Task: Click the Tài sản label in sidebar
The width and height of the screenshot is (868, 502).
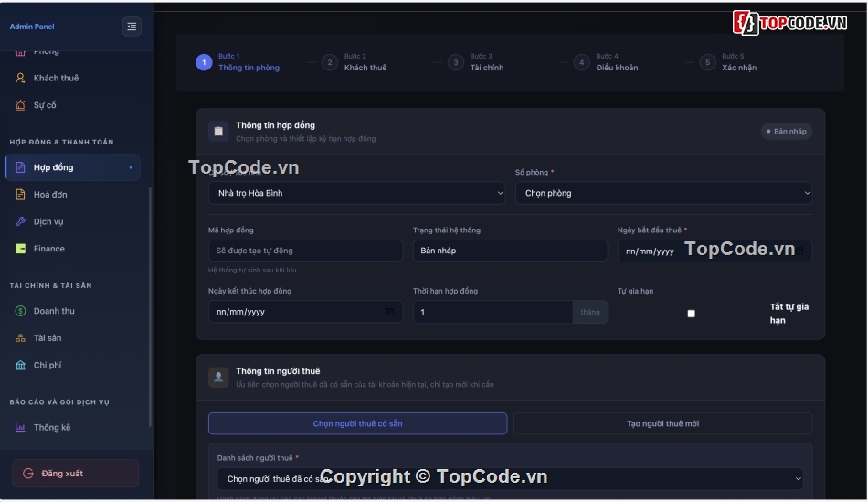Action: [48, 338]
